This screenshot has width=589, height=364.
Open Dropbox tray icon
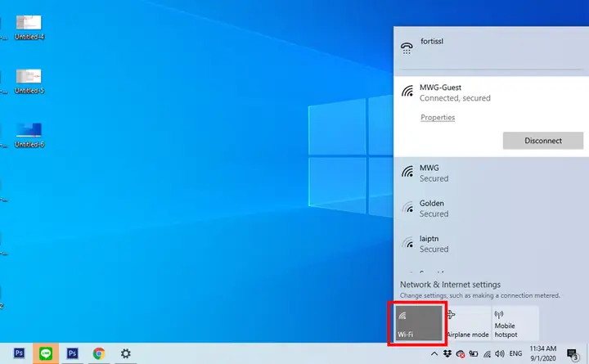click(447, 353)
